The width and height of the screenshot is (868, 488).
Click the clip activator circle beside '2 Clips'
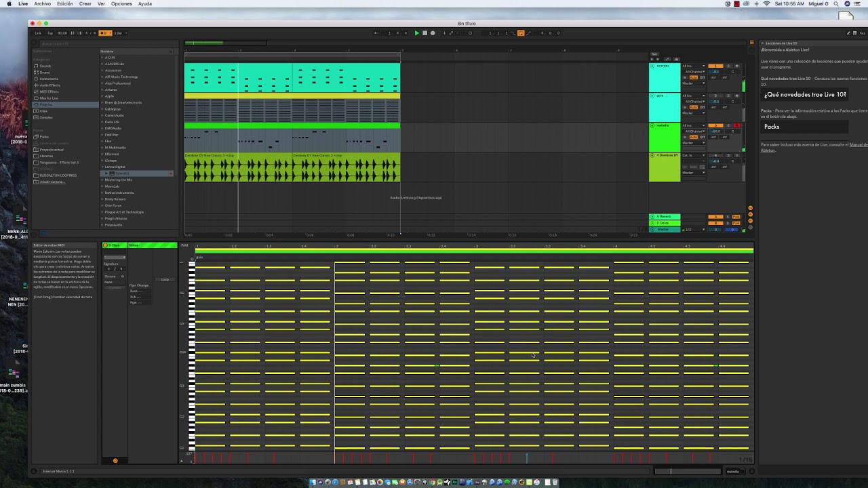click(x=106, y=245)
